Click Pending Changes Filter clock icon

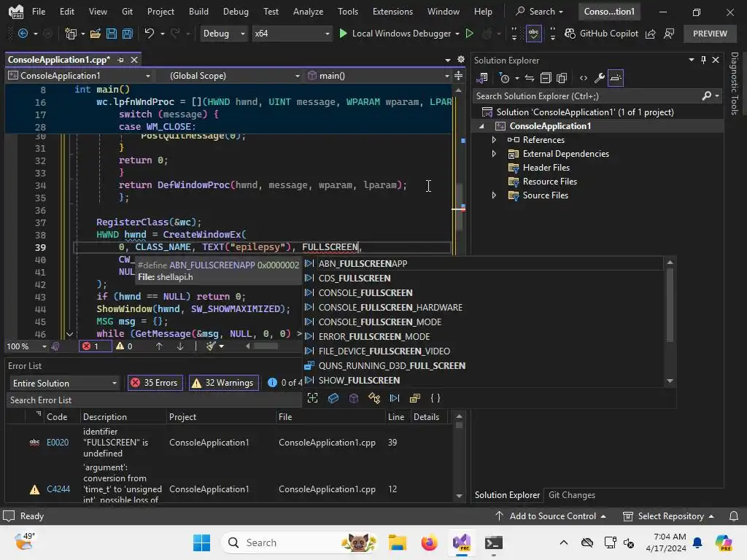(505, 78)
